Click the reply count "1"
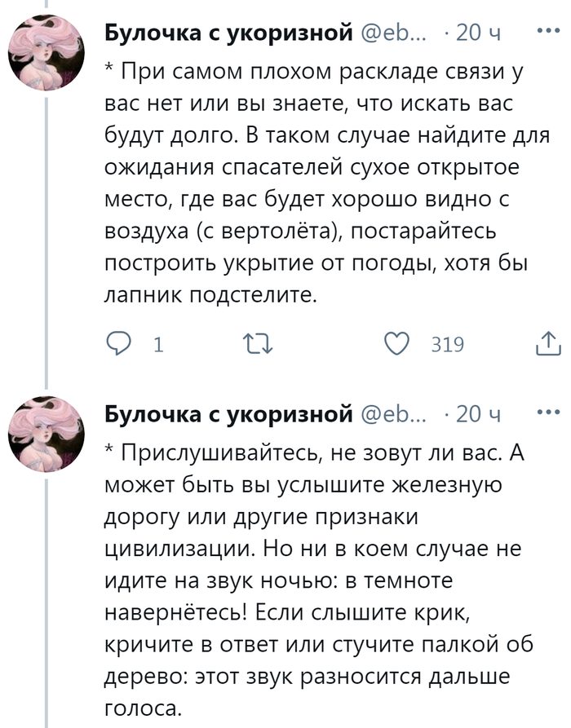Screen dimensions: 571x728 157,346
